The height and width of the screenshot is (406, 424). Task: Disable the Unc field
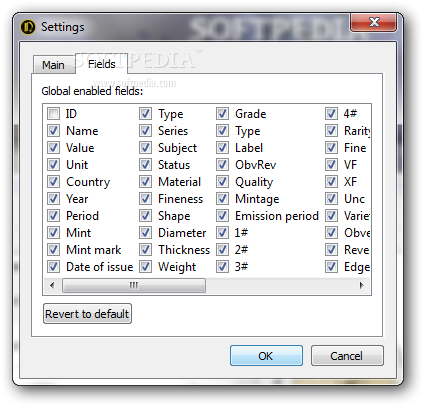click(331, 199)
